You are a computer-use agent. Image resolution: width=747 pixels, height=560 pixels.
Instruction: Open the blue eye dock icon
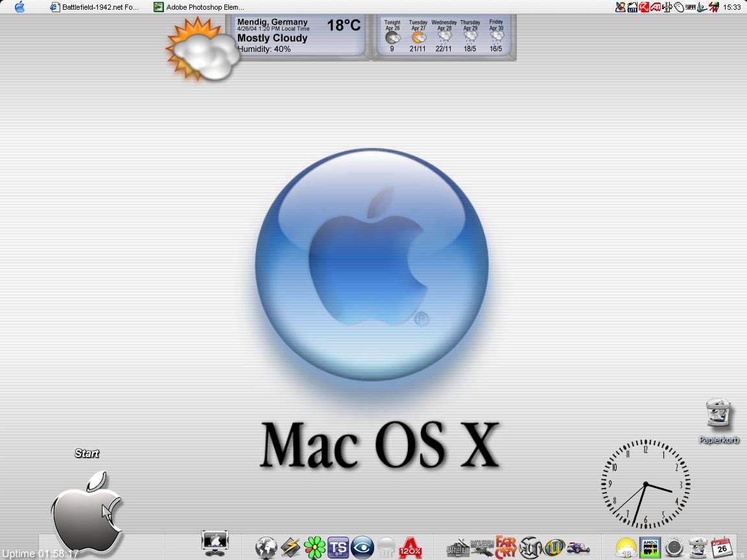(x=362, y=548)
